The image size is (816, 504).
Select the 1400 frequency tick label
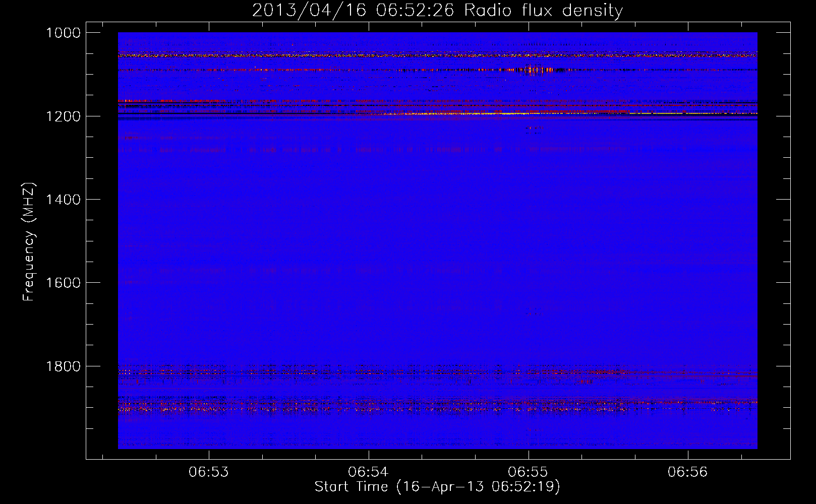[x=63, y=200]
